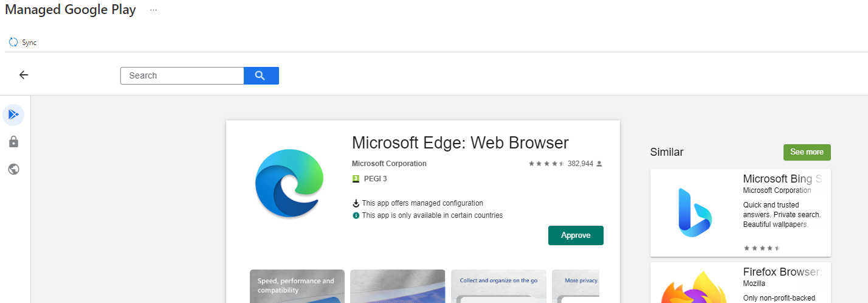This screenshot has width=868, height=303.
Task: Focus the Search text field
Action: tap(182, 75)
